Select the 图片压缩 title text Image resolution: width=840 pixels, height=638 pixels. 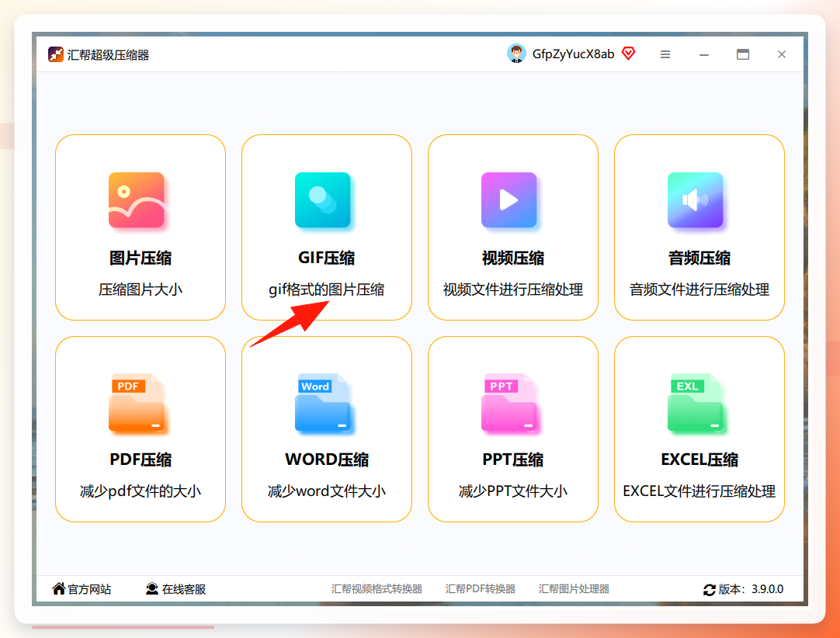pos(141,258)
